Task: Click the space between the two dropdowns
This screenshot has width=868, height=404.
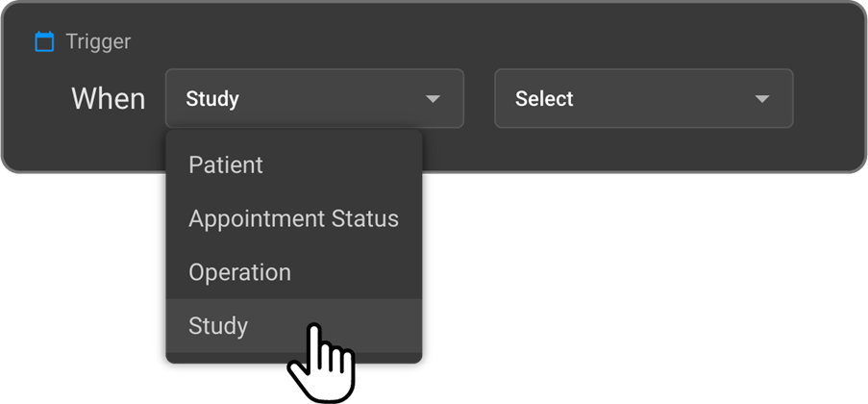Action: tap(479, 98)
